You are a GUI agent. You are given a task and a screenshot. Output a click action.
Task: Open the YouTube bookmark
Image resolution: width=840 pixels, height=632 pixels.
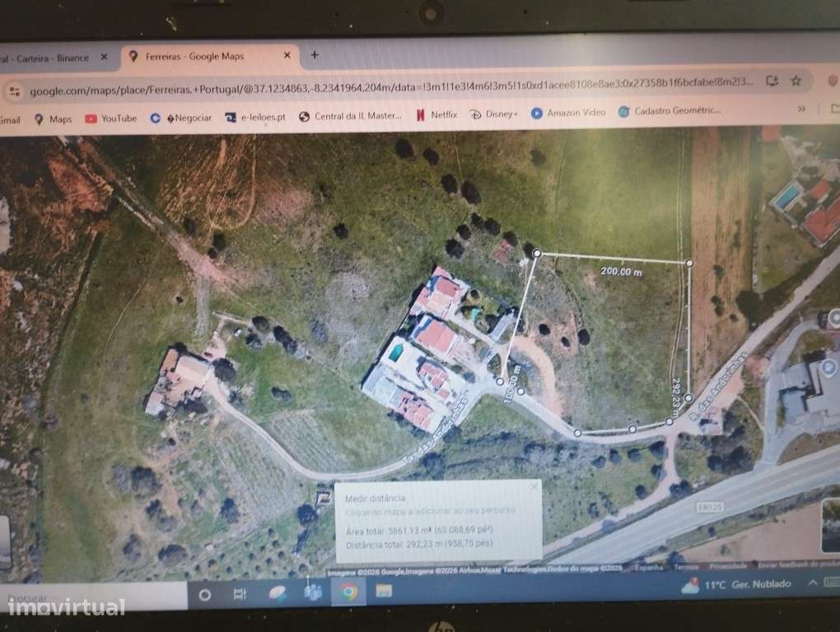tap(111, 118)
